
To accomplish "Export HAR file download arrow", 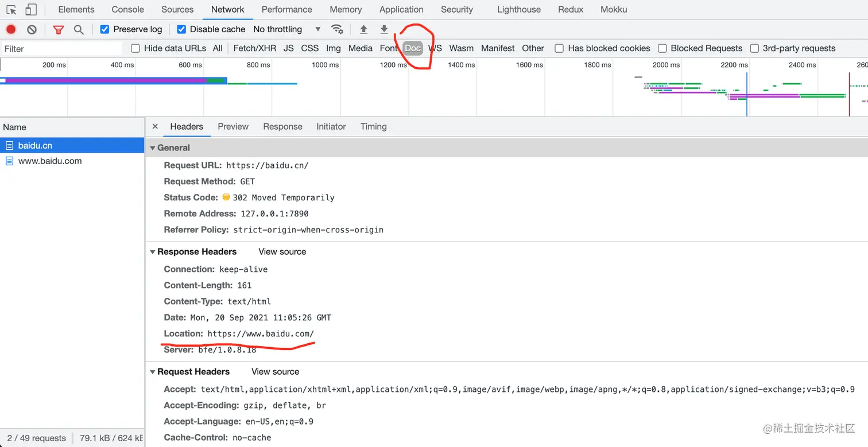I will 384,29.
